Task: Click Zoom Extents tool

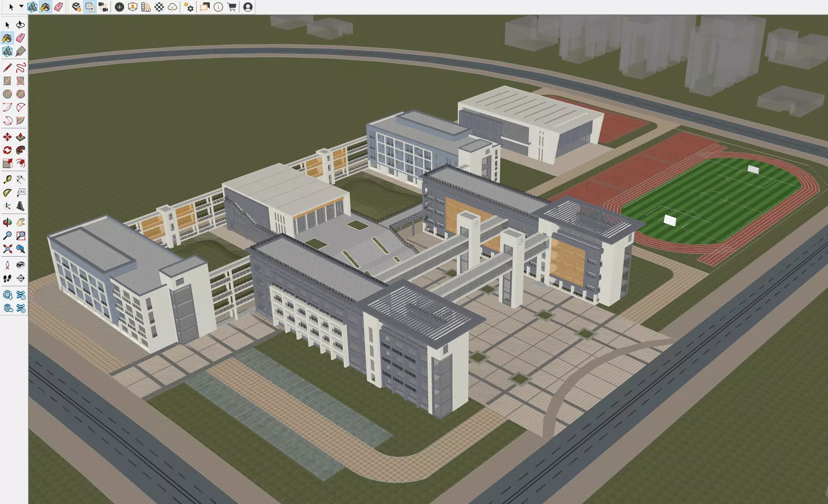Action: point(7,249)
